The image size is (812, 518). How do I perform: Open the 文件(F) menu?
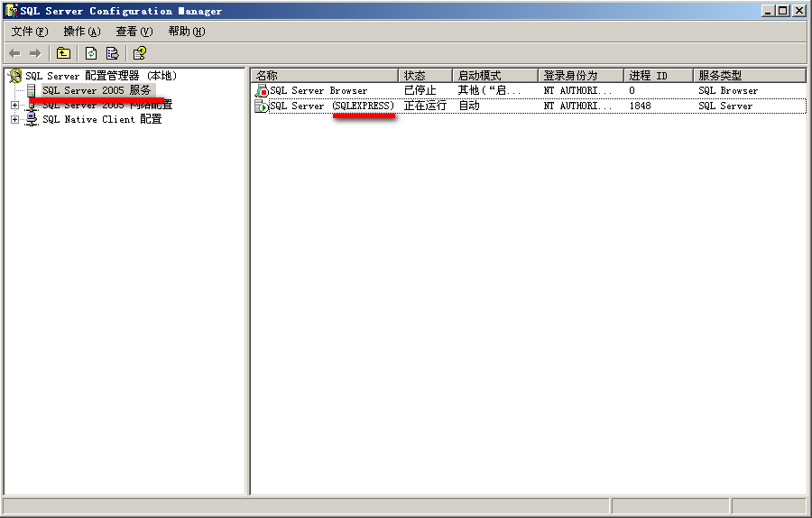(x=30, y=32)
